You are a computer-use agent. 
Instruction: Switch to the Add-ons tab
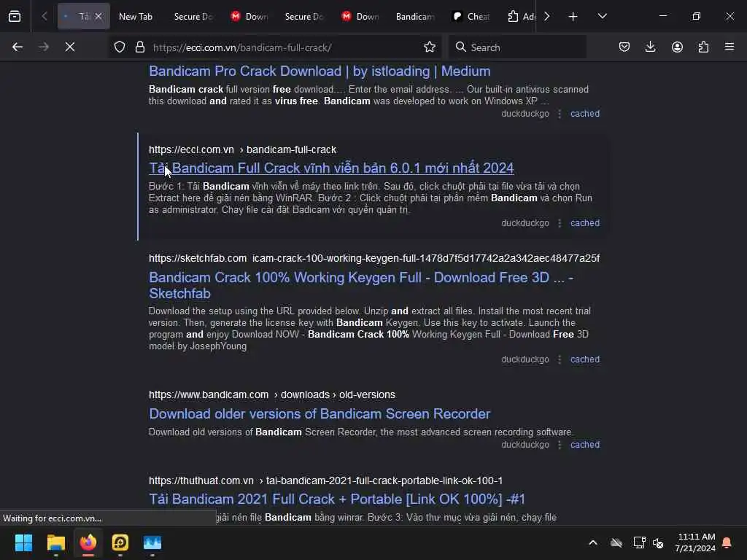pyautogui.click(x=521, y=17)
